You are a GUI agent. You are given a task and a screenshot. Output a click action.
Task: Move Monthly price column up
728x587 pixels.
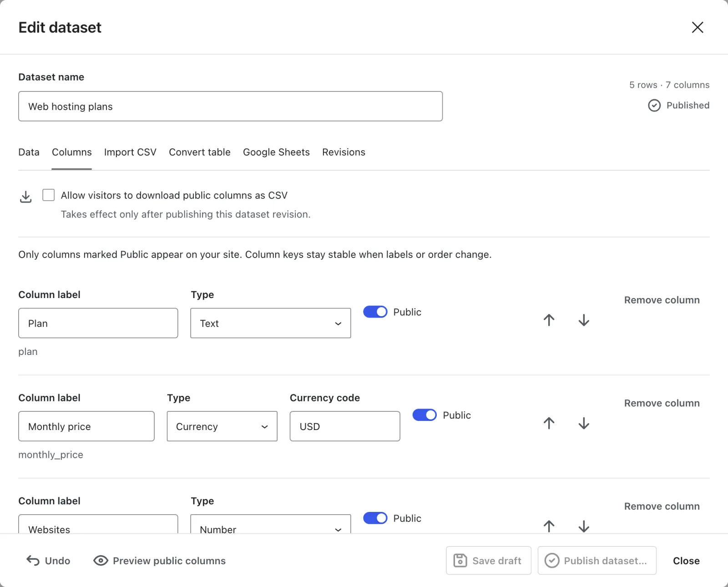click(549, 423)
